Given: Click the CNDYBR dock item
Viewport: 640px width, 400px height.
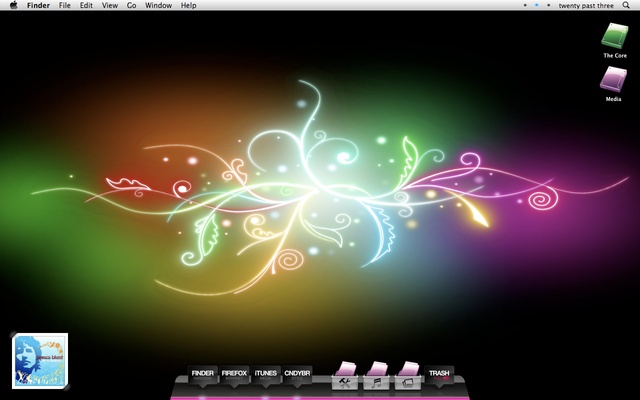Looking at the screenshot, I should click(x=297, y=373).
